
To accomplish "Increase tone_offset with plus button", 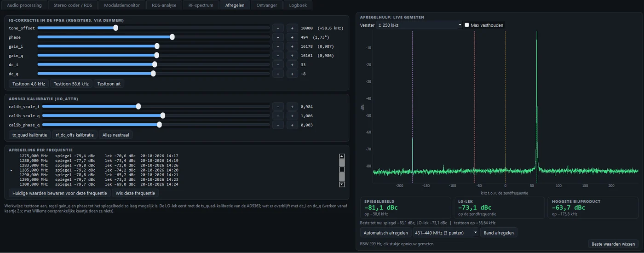I will [292, 28].
